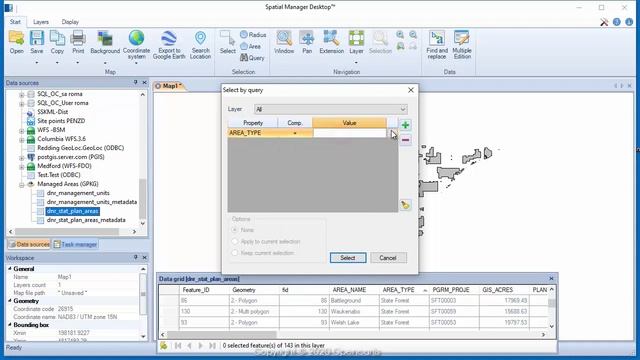640x360 pixels.
Task: Select Keep current selection radio button
Action: click(235, 253)
